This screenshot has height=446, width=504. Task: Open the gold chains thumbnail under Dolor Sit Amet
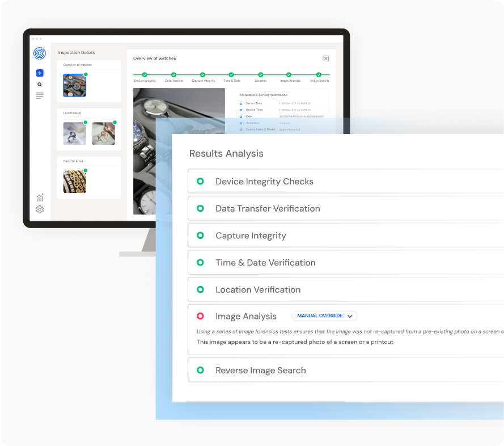click(x=75, y=182)
